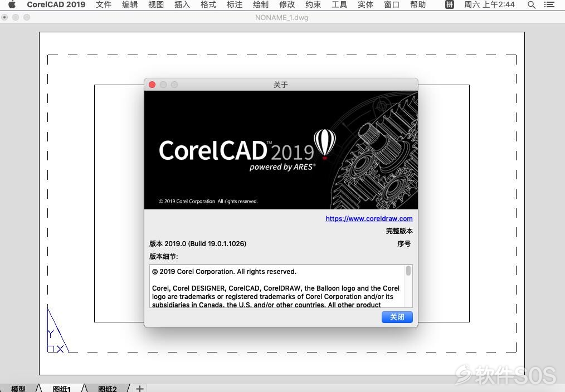565x392 pixels.
Task: Click the CorelCAD 2019 splash image
Action: pos(281,150)
